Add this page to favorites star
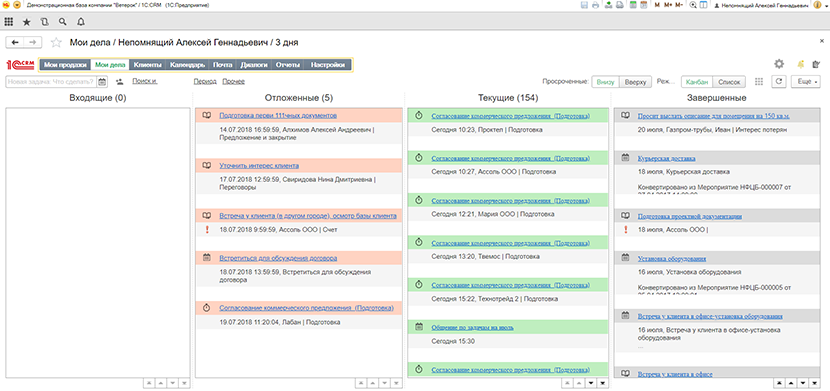 [56, 42]
